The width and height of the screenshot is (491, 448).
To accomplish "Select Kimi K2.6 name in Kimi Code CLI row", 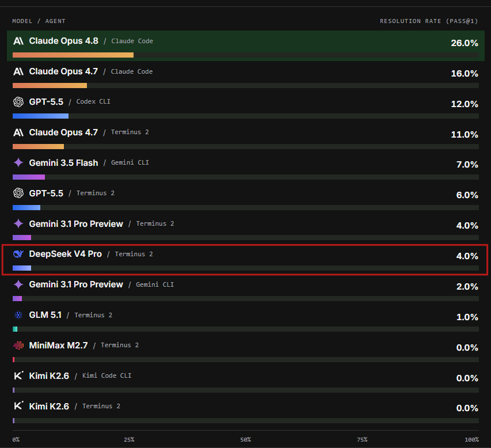I will coord(49,375).
